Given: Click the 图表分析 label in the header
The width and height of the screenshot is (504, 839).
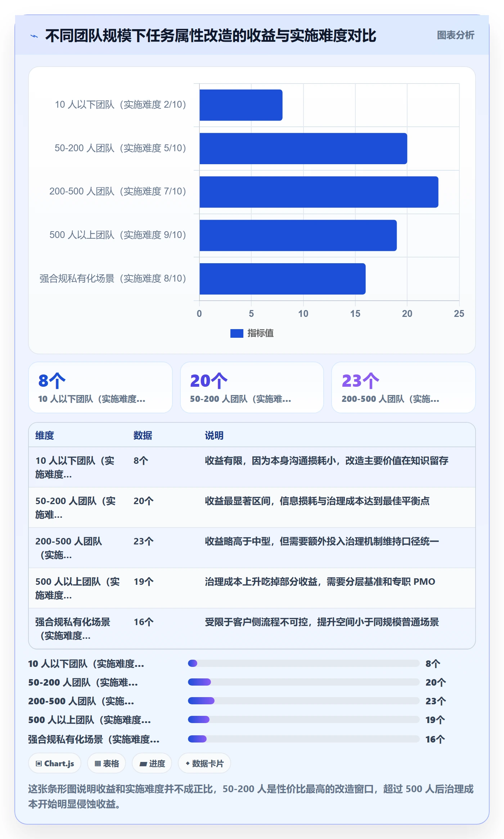Looking at the screenshot, I should 455,35.
